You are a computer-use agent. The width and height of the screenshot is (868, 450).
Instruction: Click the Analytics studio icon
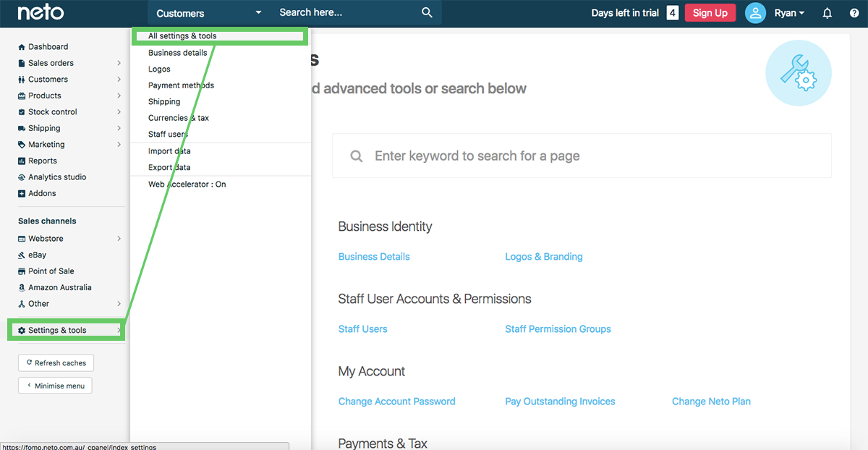pyautogui.click(x=22, y=177)
